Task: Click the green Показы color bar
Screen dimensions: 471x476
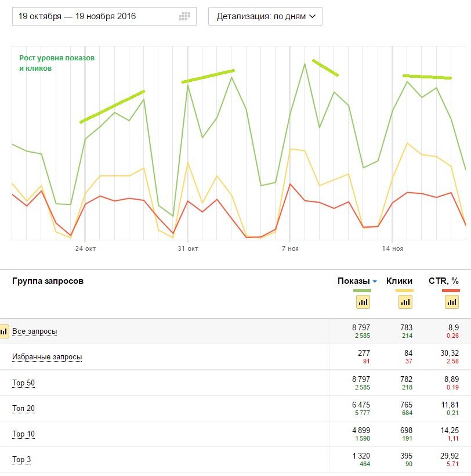Action: [363, 290]
